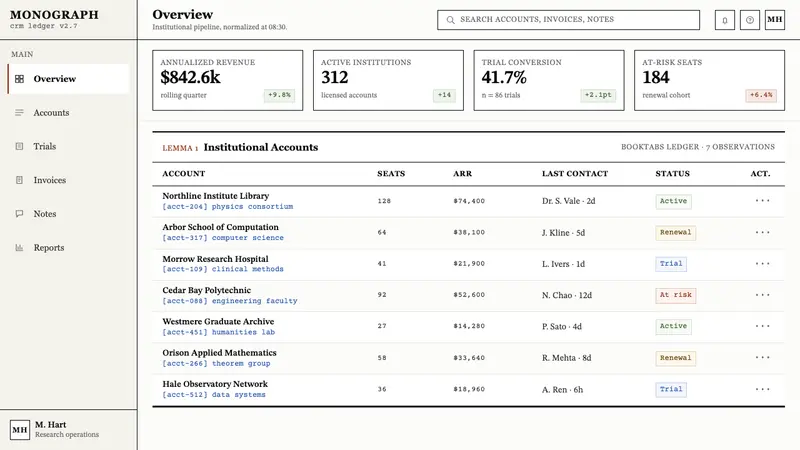This screenshot has height=450, width=800.
Task: Open the Accounts menu item
Action: (68, 112)
